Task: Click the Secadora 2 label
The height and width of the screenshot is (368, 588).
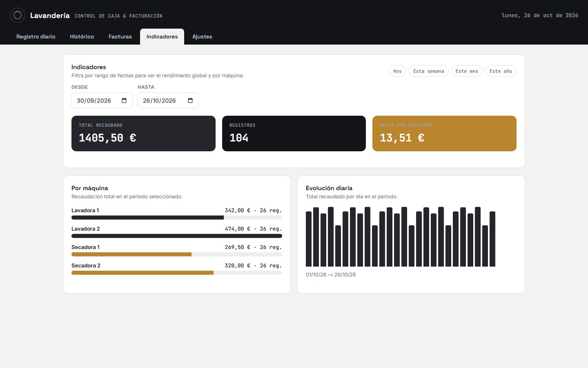Action: [x=86, y=265]
